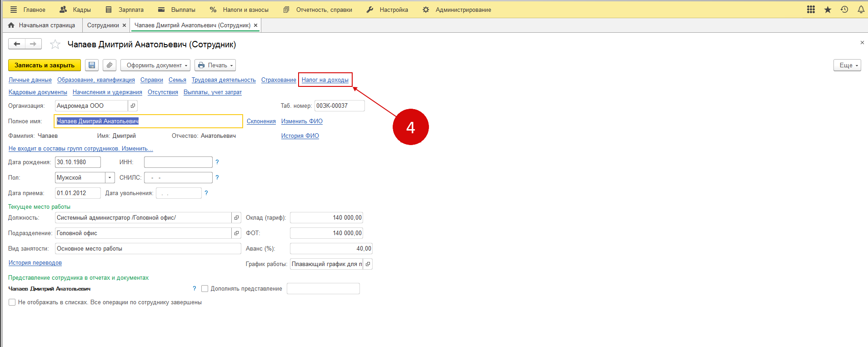The width and height of the screenshot is (868, 347).
Task: Click the save diskette icon
Action: [x=92, y=65]
